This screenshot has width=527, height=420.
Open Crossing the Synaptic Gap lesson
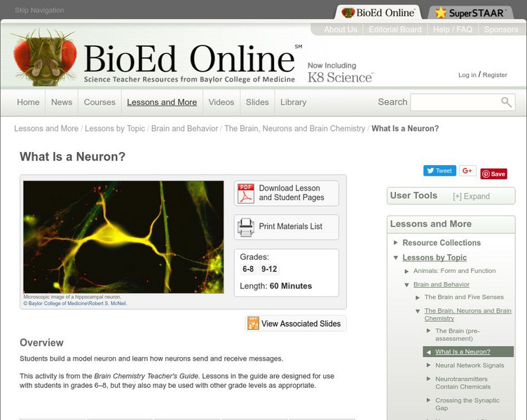(467, 404)
